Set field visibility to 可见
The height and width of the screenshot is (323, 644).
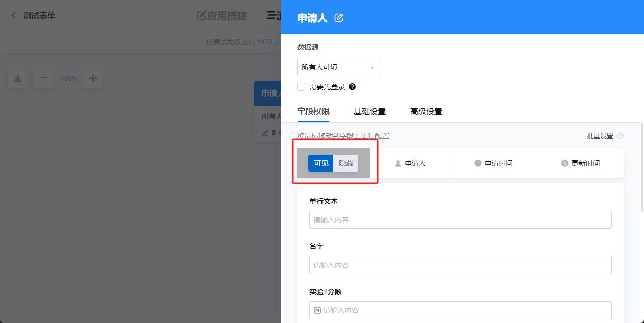tap(320, 163)
